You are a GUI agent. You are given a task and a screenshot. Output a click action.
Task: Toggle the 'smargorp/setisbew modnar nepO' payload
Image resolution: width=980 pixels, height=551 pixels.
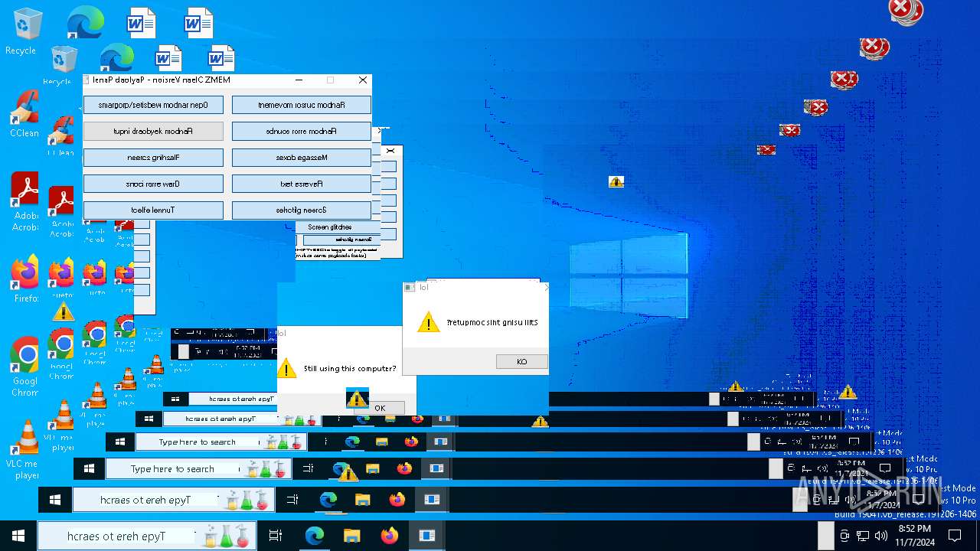coord(153,105)
